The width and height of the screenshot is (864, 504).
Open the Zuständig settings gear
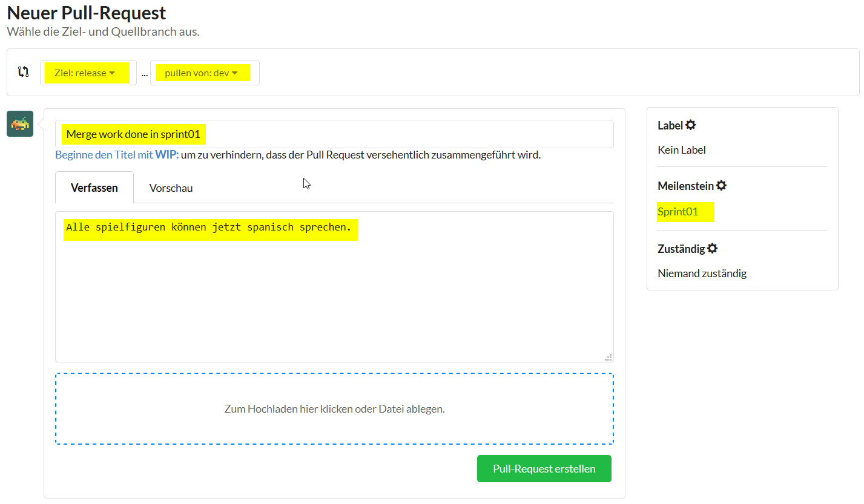pyautogui.click(x=712, y=249)
